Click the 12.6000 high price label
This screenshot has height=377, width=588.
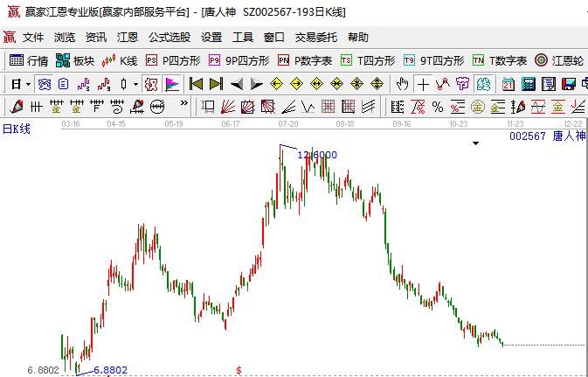pyautogui.click(x=317, y=155)
